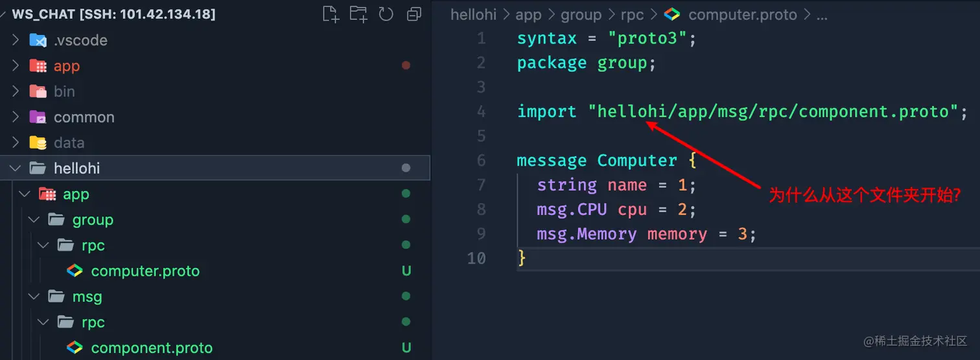The width and height of the screenshot is (980, 360).
Task: Collapse the msg folder chevron
Action: [34, 297]
